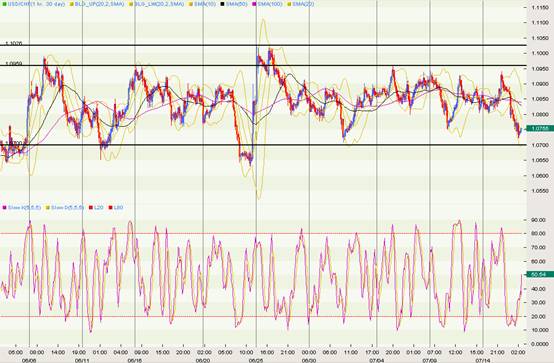Click the 60.00 stochastic axis value

tap(539, 261)
